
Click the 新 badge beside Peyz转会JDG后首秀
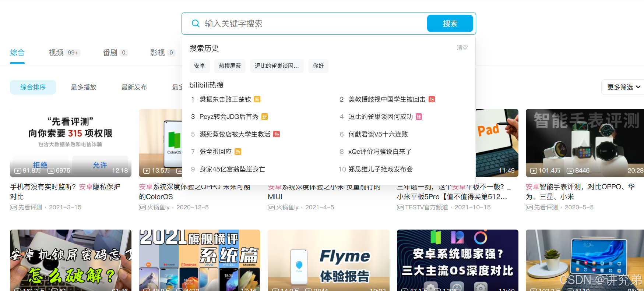pyautogui.click(x=264, y=117)
